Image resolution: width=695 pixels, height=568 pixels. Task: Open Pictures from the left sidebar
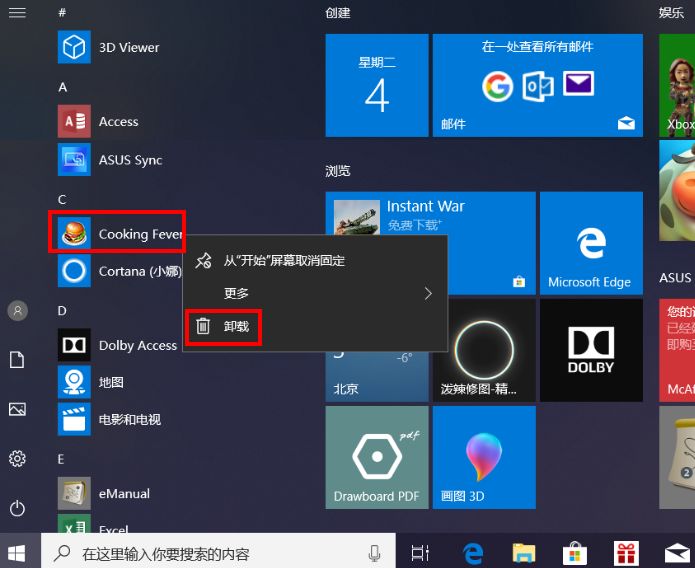[17, 409]
